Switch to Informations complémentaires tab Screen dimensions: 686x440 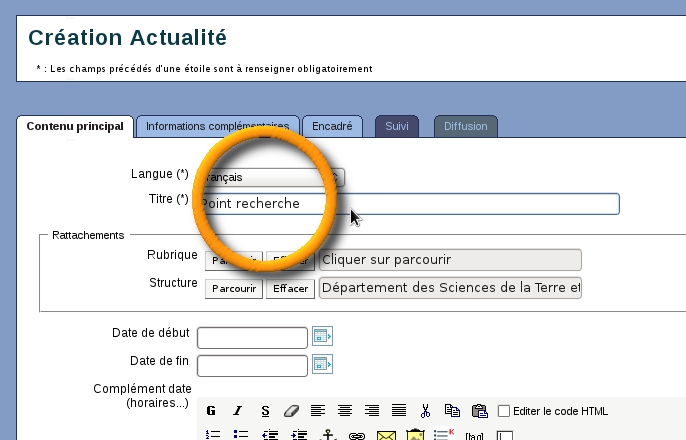click(x=217, y=127)
